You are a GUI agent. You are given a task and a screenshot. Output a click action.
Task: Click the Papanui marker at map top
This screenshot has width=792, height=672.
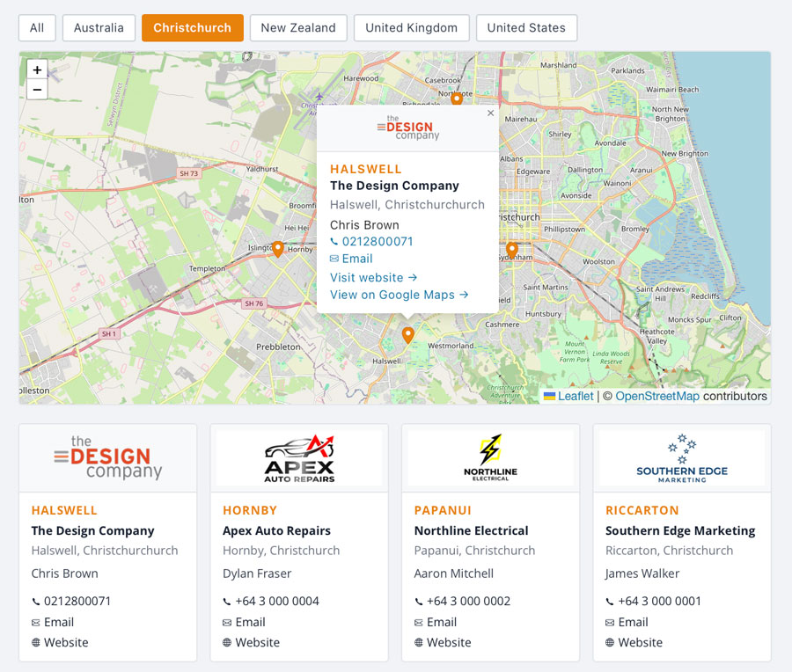(457, 99)
